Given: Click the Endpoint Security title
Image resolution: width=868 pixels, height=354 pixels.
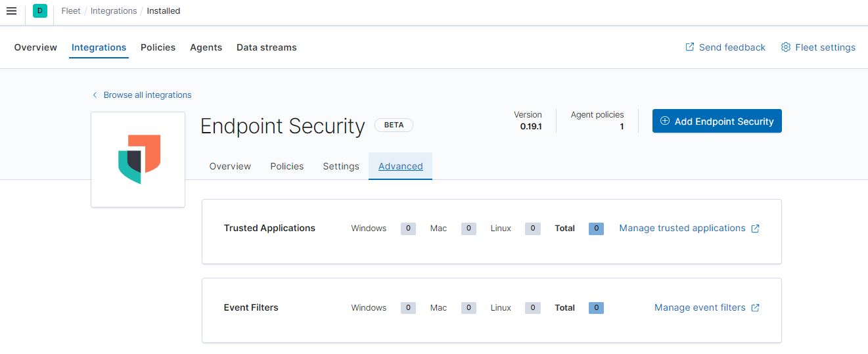Looking at the screenshot, I should (x=283, y=126).
